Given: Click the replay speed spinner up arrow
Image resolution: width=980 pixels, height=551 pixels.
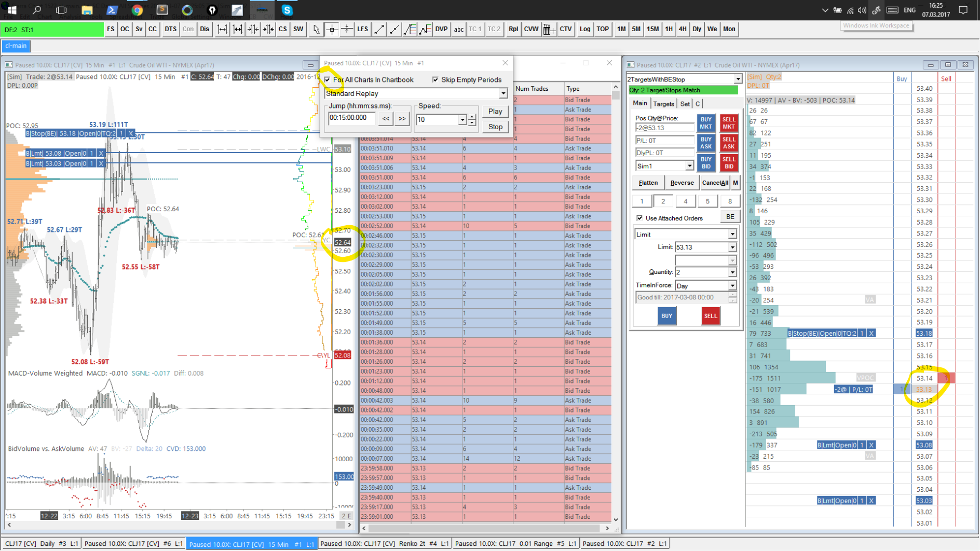Looking at the screenshot, I should (x=472, y=117).
